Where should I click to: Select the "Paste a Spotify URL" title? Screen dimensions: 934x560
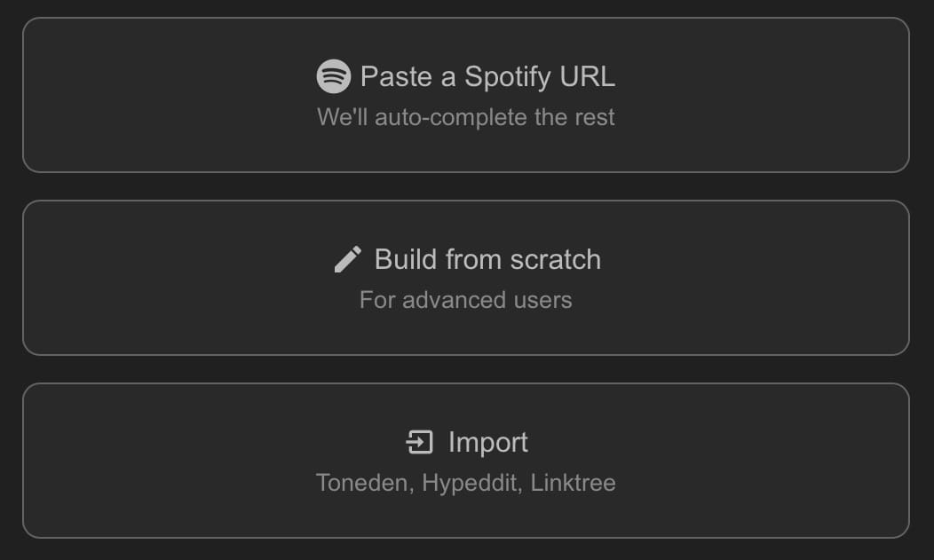(487, 76)
